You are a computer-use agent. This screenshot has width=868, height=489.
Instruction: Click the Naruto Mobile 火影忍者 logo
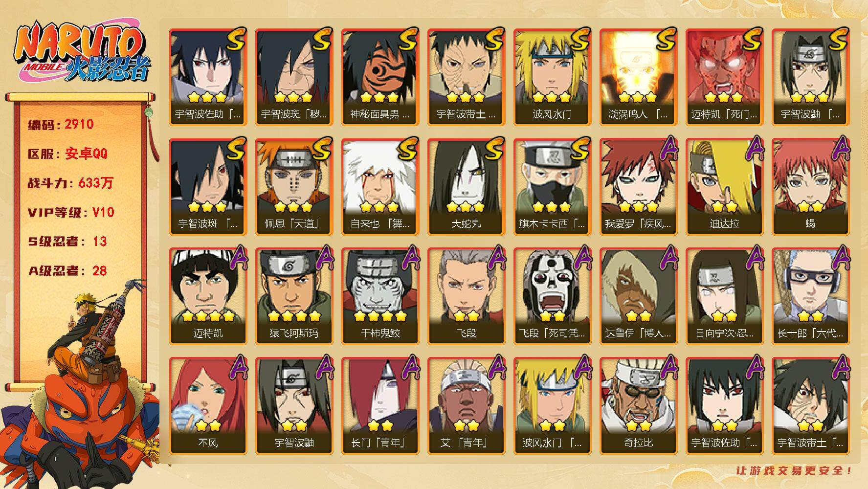(x=82, y=52)
